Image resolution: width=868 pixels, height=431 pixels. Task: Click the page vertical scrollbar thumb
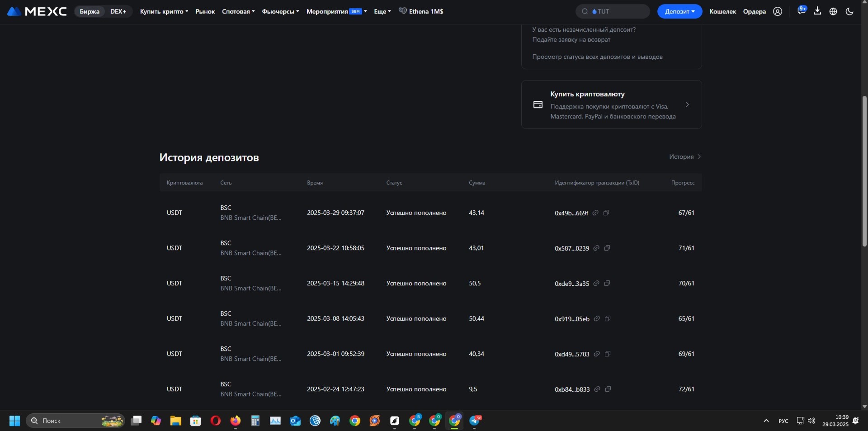(x=864, y=171)
